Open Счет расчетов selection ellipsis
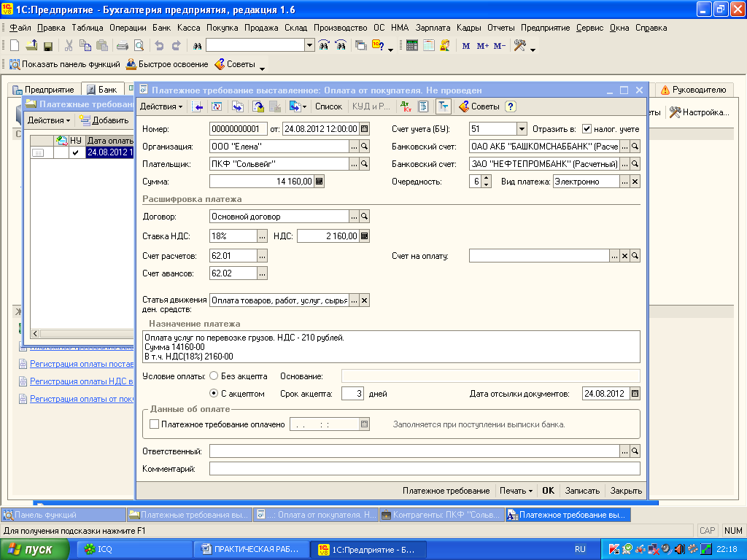 pyautogui.click(x=262, y=256)
